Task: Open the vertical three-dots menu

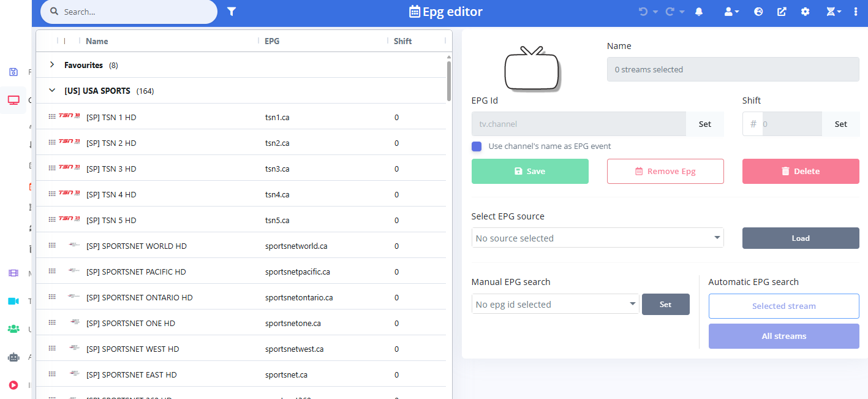Action: click(x=856, y=11)
